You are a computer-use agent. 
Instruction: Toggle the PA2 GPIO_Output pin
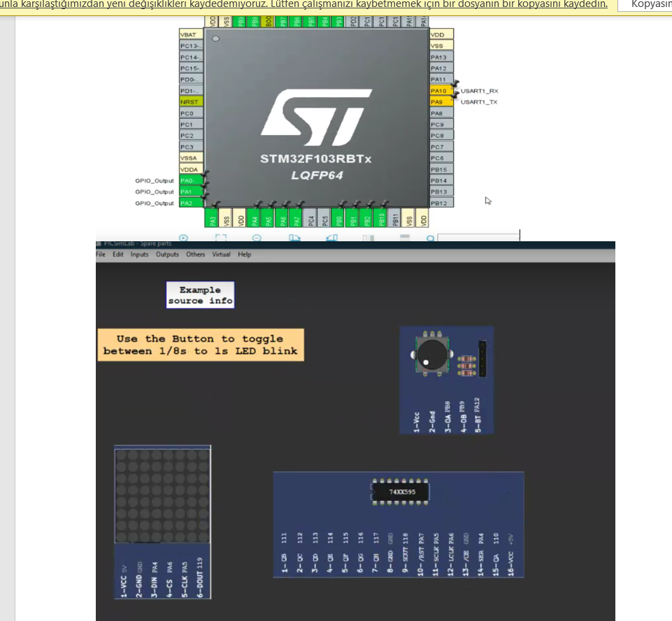[189, 203]
